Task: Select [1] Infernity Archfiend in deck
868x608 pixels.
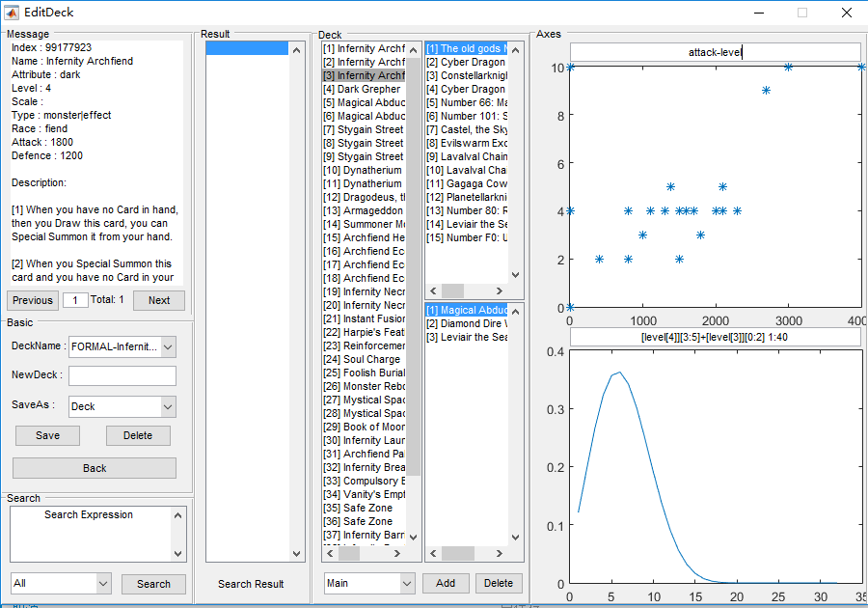Action: (365, 48)
